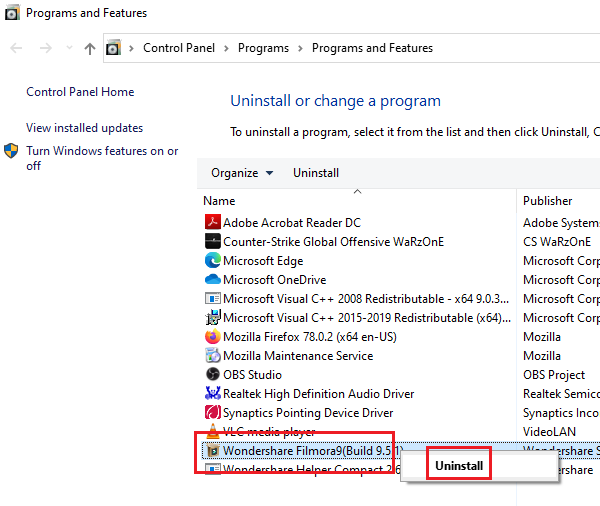Click Uninstall in the toolbar
This screenshot has height=506, width=600.
[x=316, y=173]
